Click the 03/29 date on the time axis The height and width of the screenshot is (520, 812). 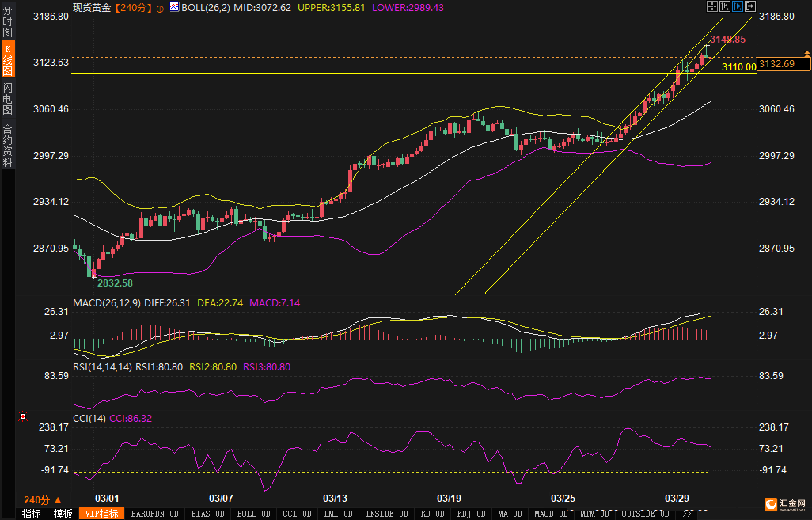tap(677, 498)
